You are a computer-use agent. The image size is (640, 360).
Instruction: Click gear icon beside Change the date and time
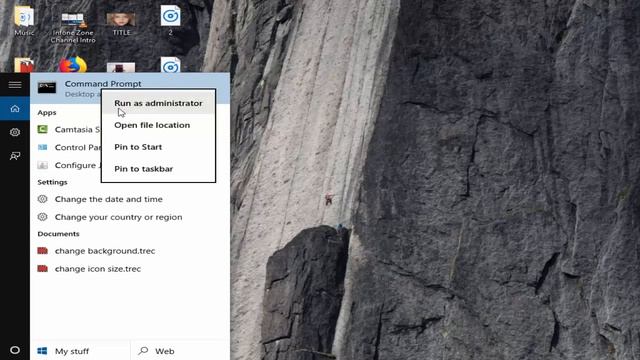tap(42, 199)
